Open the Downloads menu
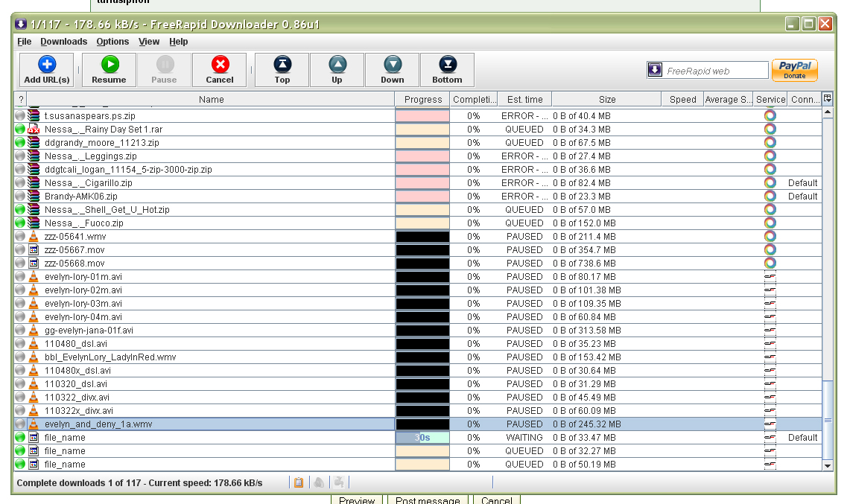This screenshot has width=850, height=504. 63,42
